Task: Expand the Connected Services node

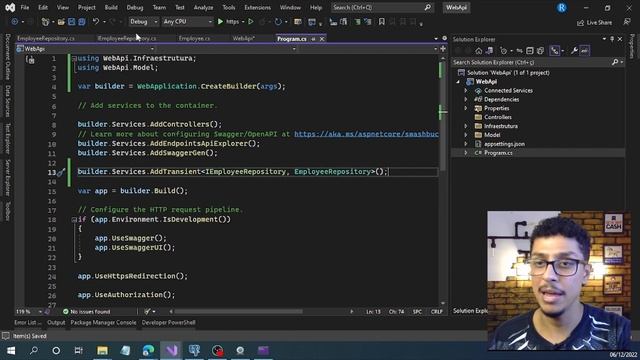Action: 466,91
